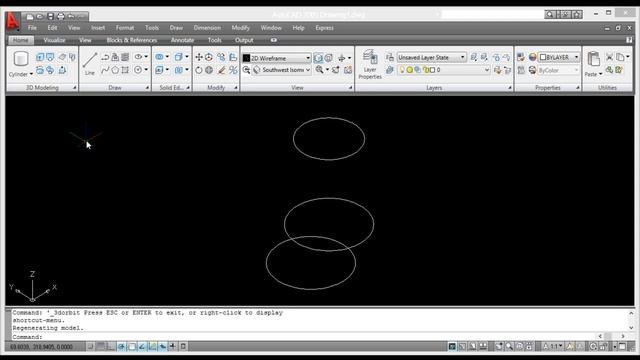The width and height of the screenshot is (640, 360).
Task: Open the Format menu
Action: click(x=124, y=28)
